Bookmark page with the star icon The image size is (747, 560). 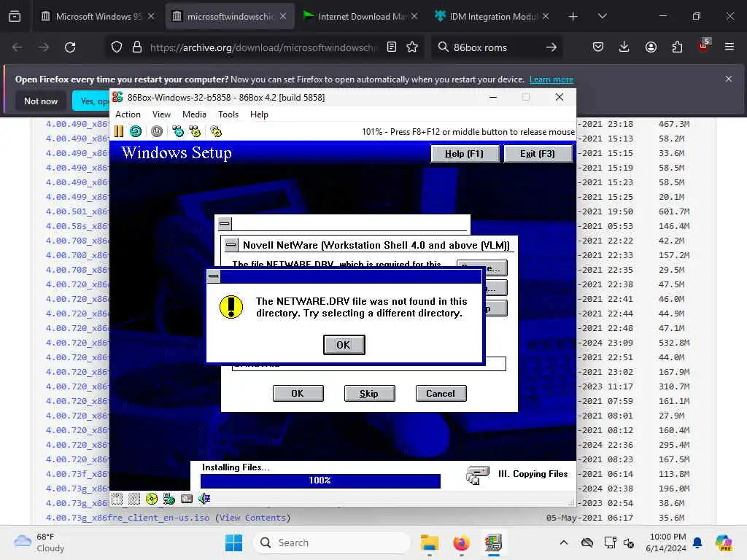412,47
